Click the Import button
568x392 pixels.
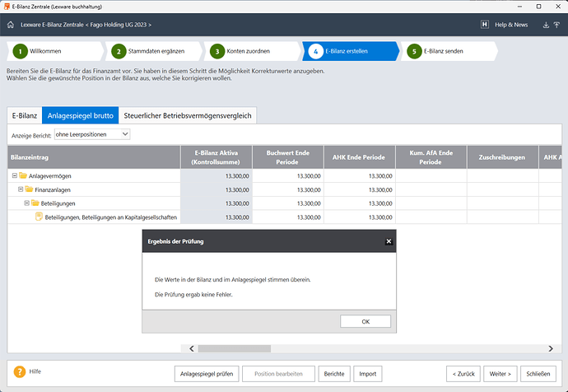[x=368, y=374]
